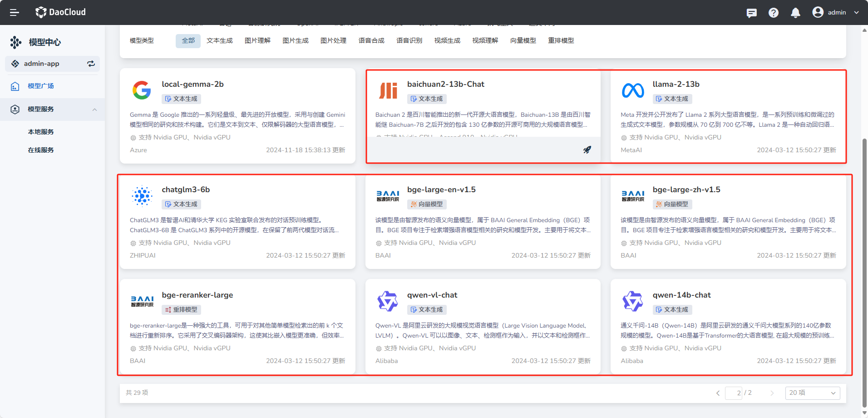The width and height of the screenshot is (868, 418).
Task: Filter models by 视频理解
Action: pos(485,40)
